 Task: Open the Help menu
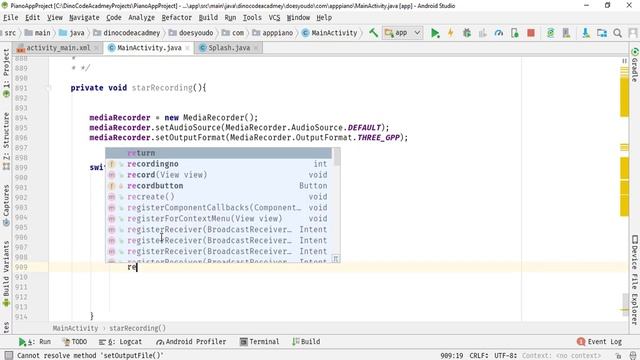[324, 18]
